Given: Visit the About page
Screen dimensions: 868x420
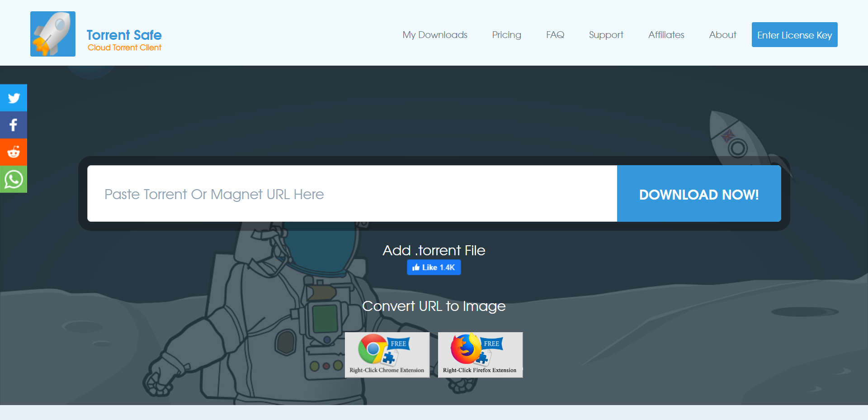Looking at the screenshot, I should click(x=722, y=35).
